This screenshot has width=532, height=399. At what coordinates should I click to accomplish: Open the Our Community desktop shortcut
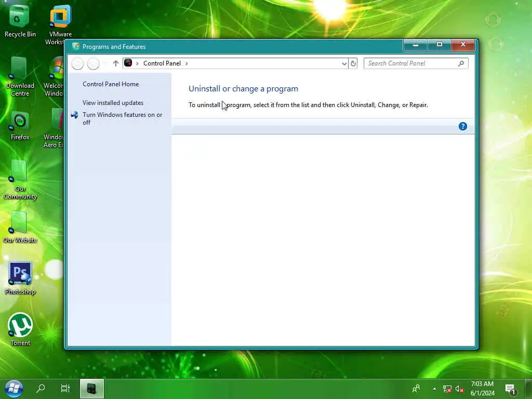20,180
